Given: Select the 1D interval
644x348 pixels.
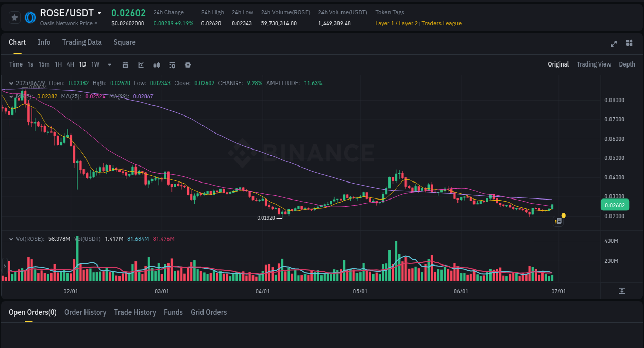Looking at the screenshot, I should coord(82,64).
